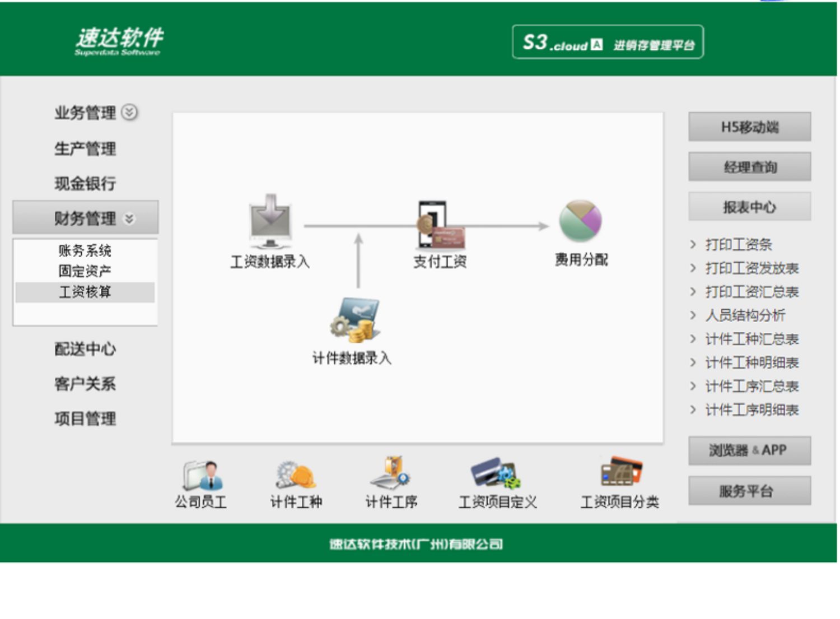Viewport: 840px width, 619px height.
Task: Click the 支付工资 label text
Action: tap(440, 262)
